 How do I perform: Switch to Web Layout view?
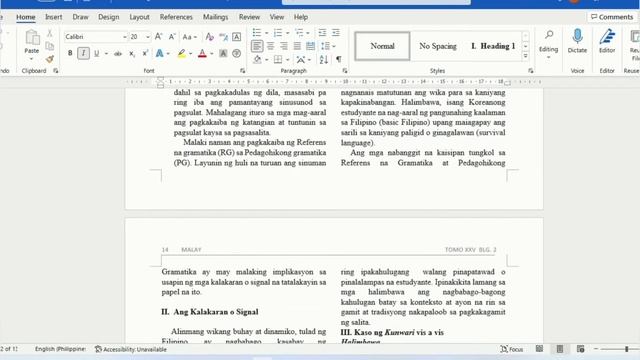point(580,349)
